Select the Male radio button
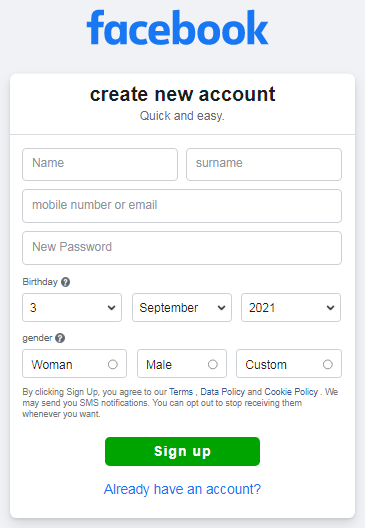Screen dimensions: 365x528 [212, 364]
